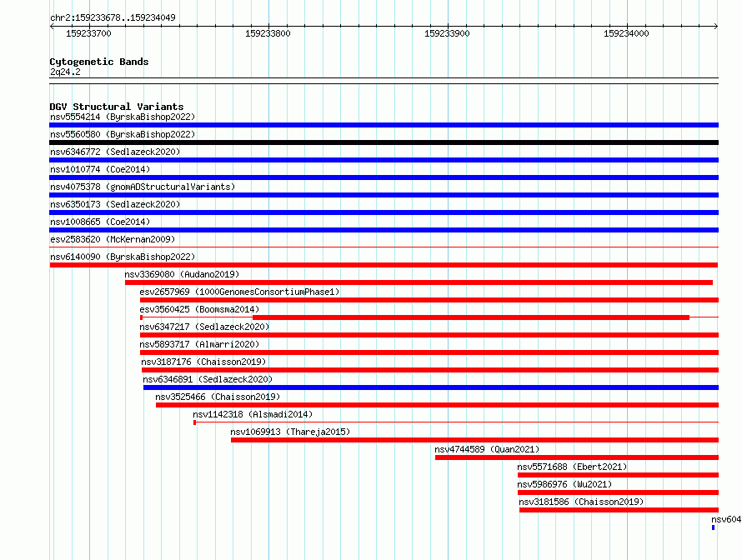Click the 159233900 ruler position label
The width and height of the screenshot is (742, 560).
tap(447, 33)
